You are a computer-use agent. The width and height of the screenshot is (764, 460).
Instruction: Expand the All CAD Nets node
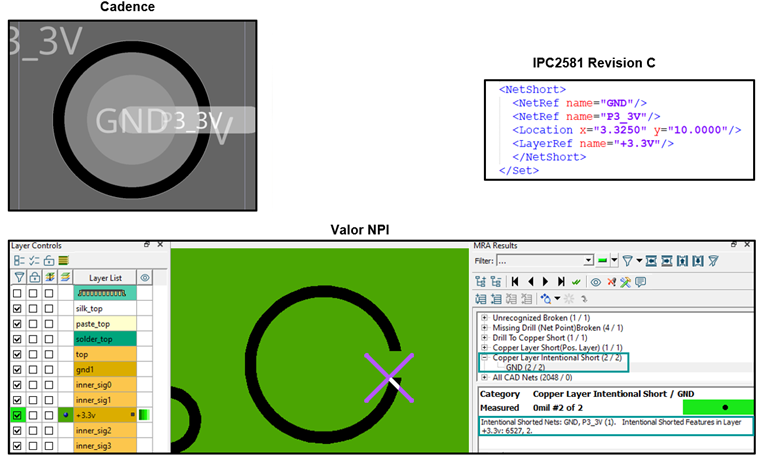(485, 377)
